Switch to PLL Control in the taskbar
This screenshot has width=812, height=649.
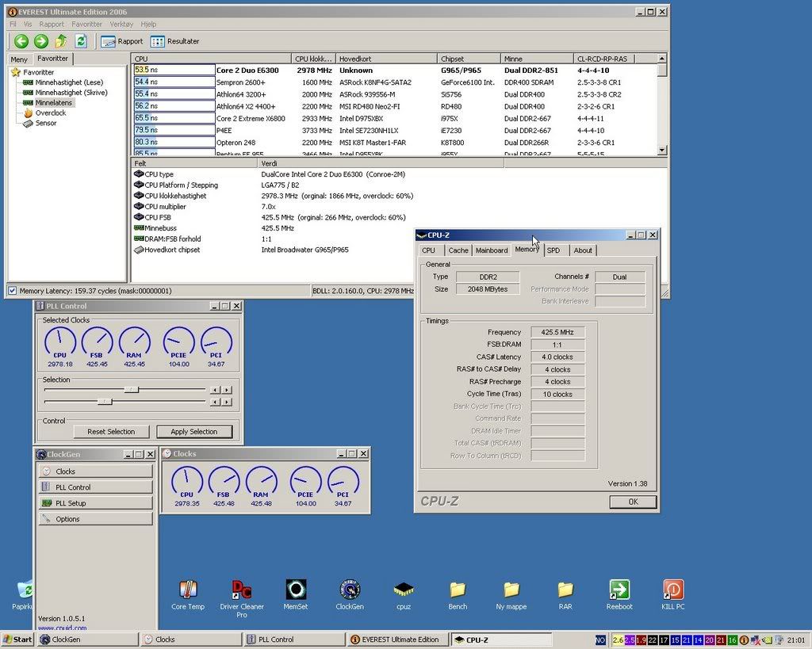[294, 639]
